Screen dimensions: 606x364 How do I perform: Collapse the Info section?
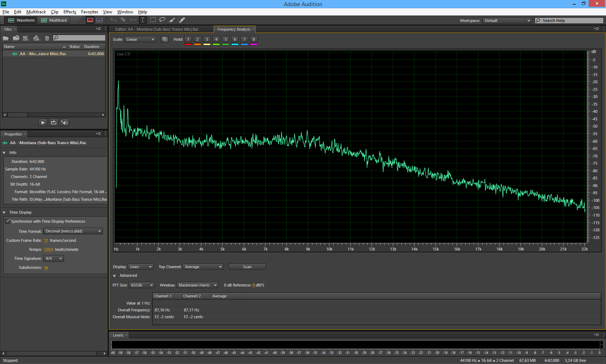coord(4,153)
